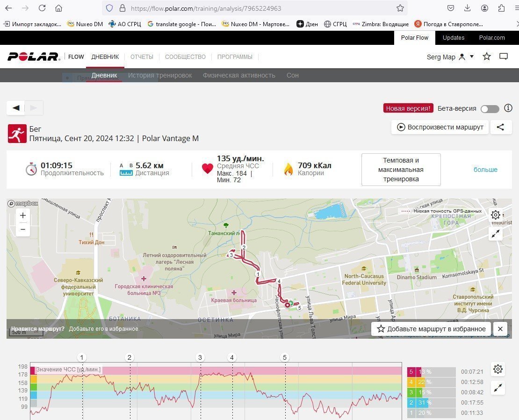Open translate google bookmark
Viewport: 519px width, 420px height.
[x=182, y=24]
